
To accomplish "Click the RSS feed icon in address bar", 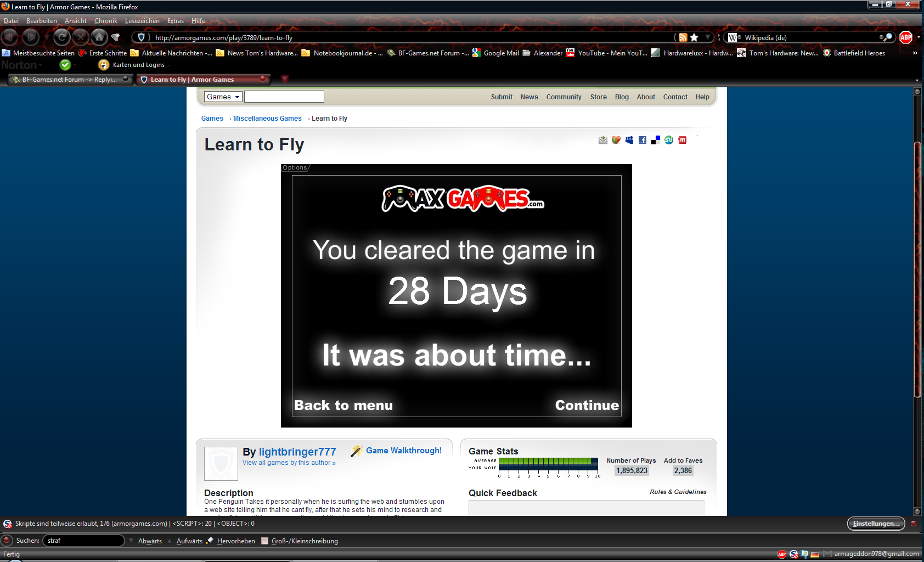I will (683, 37).
